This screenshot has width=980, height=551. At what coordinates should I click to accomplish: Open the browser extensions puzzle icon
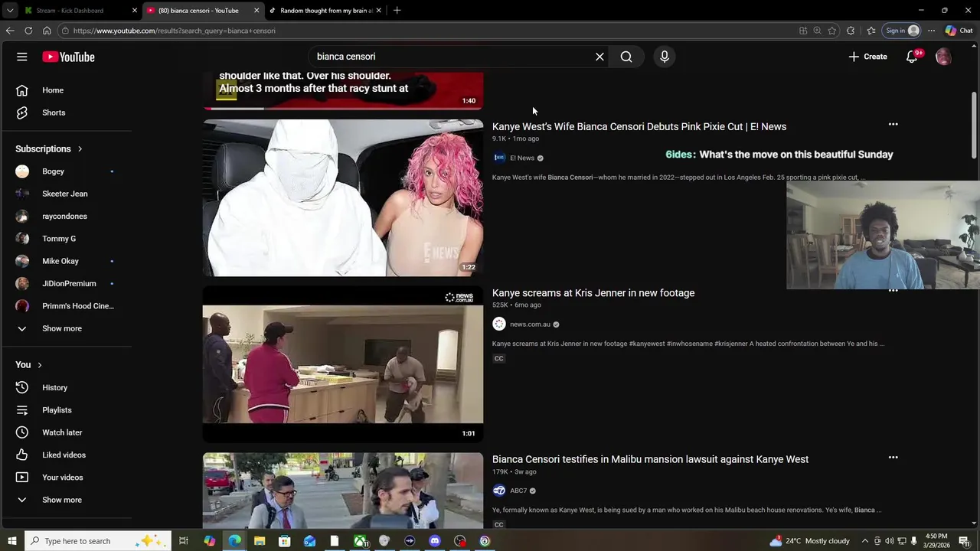tap(851, 31)
